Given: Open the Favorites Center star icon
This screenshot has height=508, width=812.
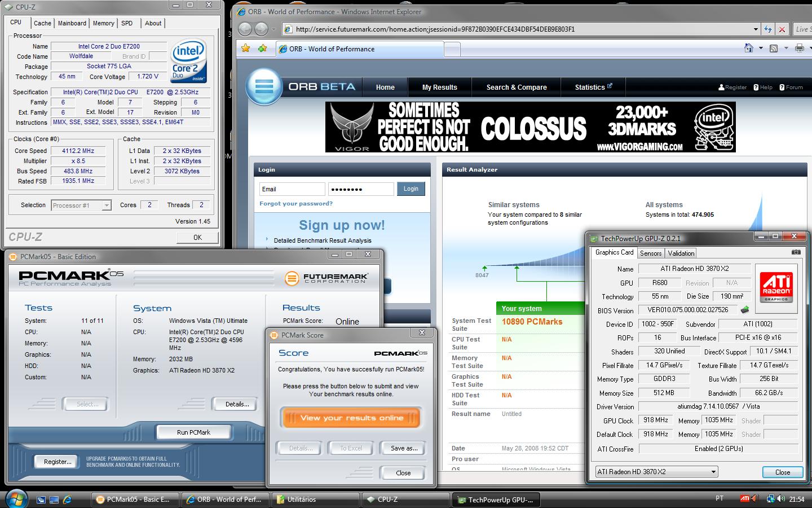Looking at the screenshot, I should click(x=246, y=49).
